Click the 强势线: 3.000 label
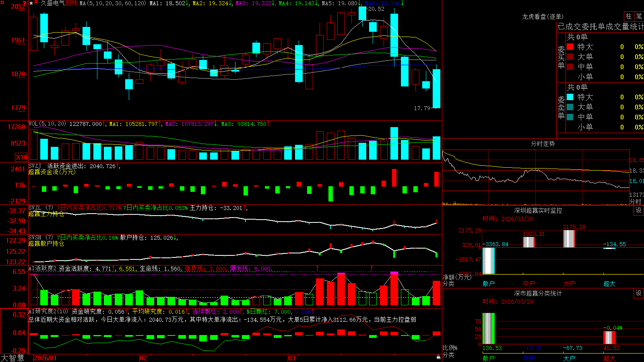This screenshot has width=644, height=362. coord(205,268)
